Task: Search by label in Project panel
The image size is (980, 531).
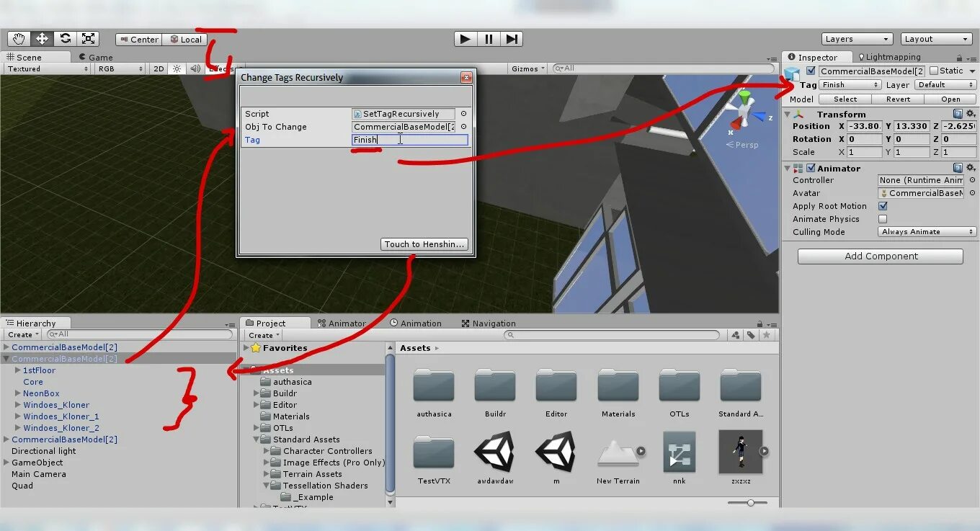Action: click(x=751, y=335)
